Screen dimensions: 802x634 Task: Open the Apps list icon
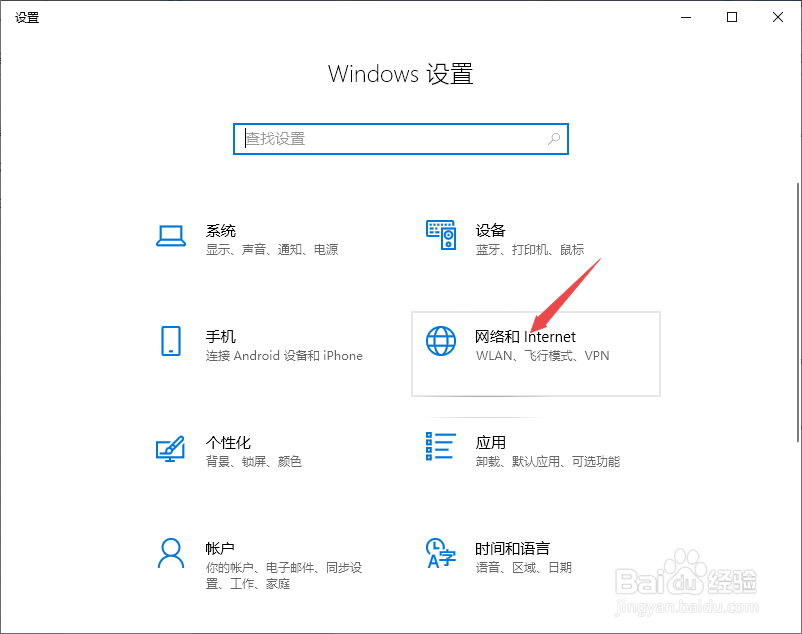click(441, 446)
